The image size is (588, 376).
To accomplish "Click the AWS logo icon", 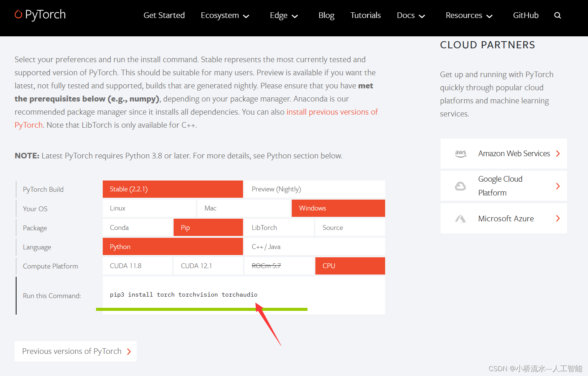I will pos(460,154).
